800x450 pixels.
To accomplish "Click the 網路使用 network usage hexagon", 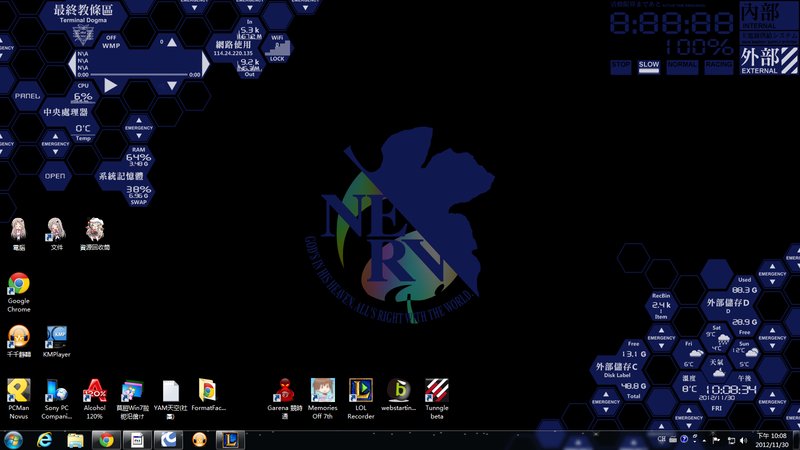I will click(x=233, y=48).
